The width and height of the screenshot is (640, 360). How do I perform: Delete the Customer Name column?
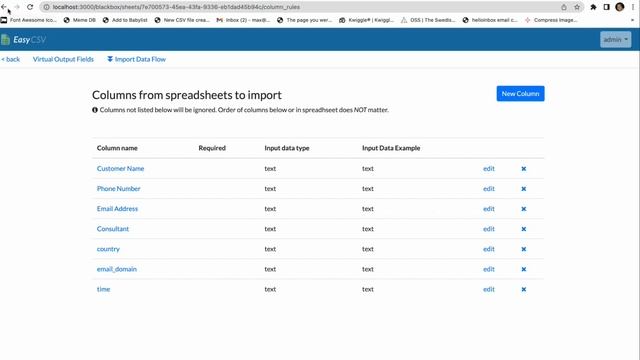tap(524, 169)
